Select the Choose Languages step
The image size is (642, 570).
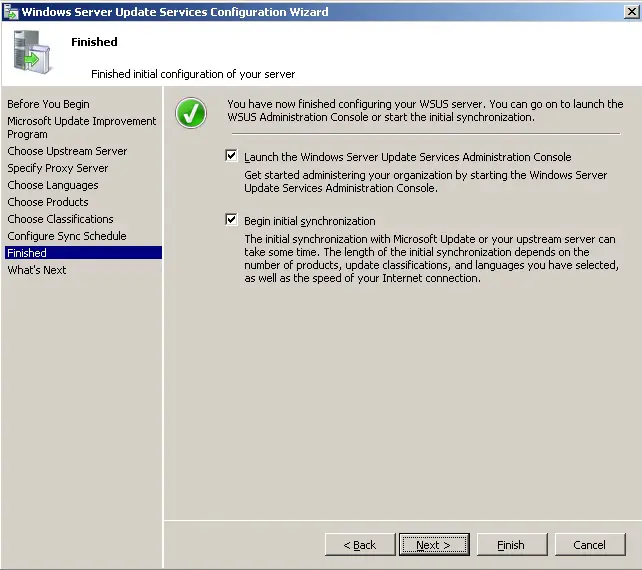[53, 185]
